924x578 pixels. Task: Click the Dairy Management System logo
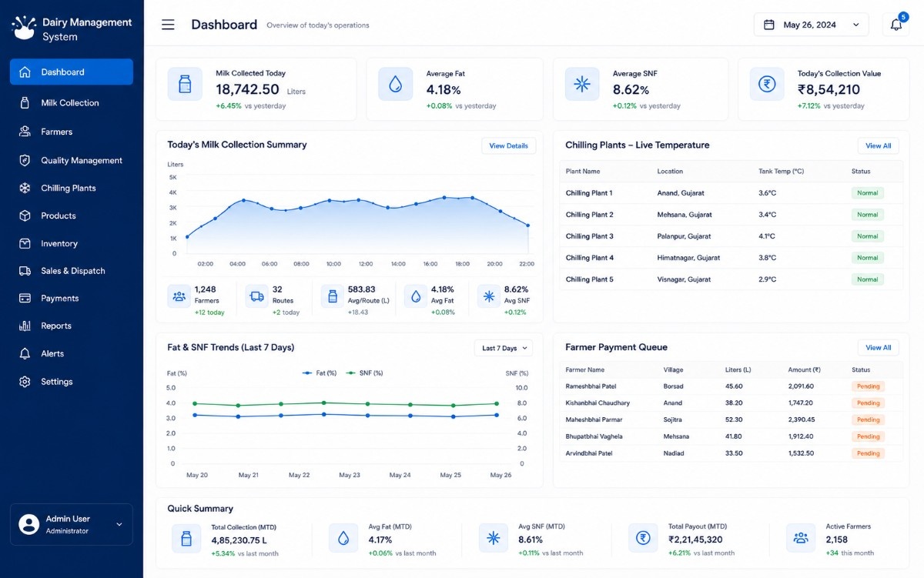click(24, 28)
